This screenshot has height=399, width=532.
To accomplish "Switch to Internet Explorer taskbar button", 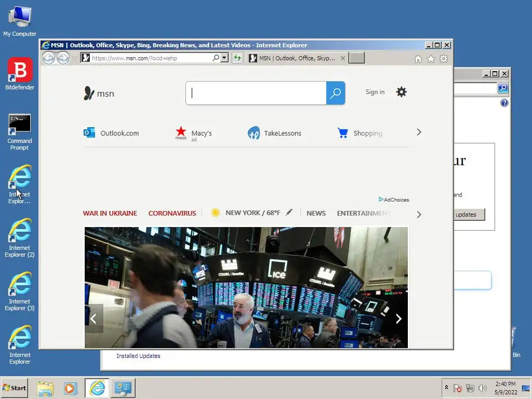I will click(97, 388).
